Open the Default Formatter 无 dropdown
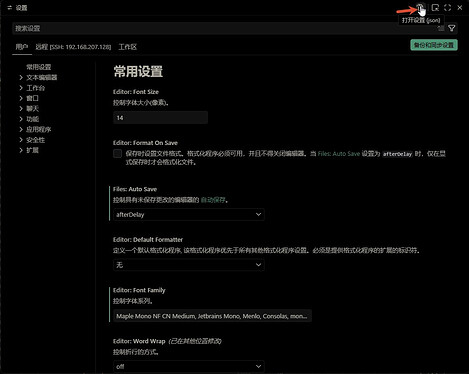Image resolution: width=469 pixels, height=374 pixels. click(189, 265)
